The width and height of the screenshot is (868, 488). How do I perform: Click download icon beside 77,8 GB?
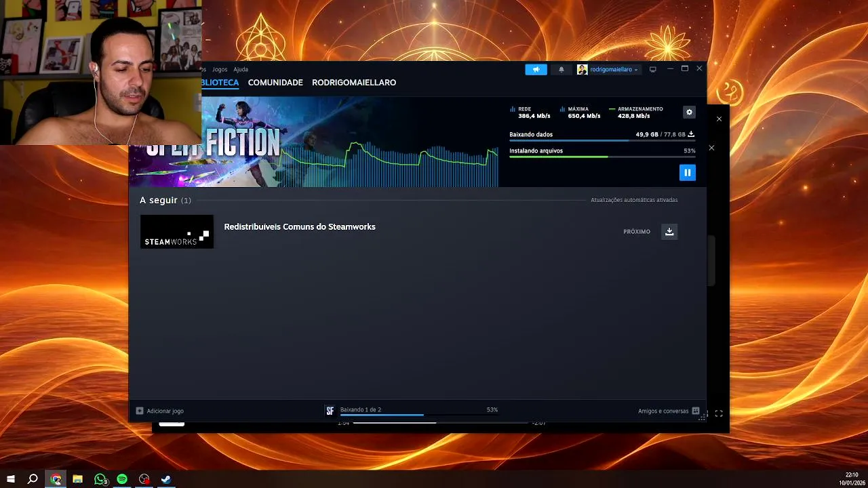[691, 134]
